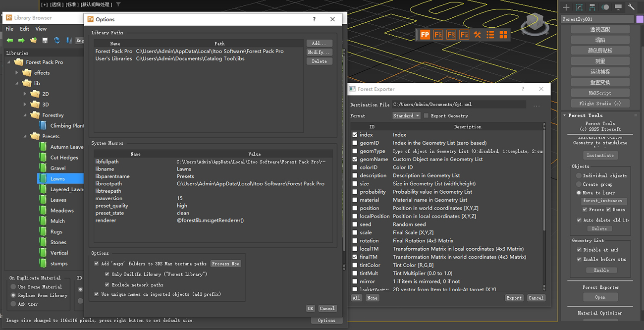Expand the effects folder node

point(17,73)
